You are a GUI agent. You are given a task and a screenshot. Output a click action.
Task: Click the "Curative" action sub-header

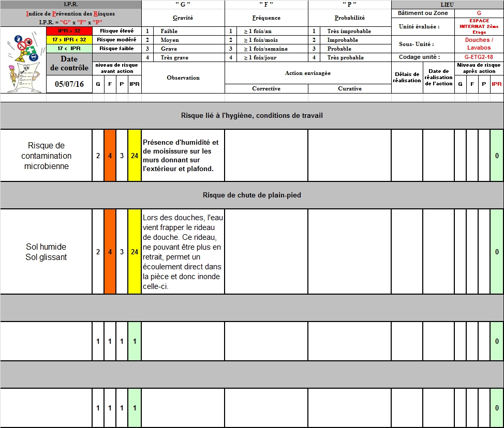pyautogui.click(x=350, y=89)
